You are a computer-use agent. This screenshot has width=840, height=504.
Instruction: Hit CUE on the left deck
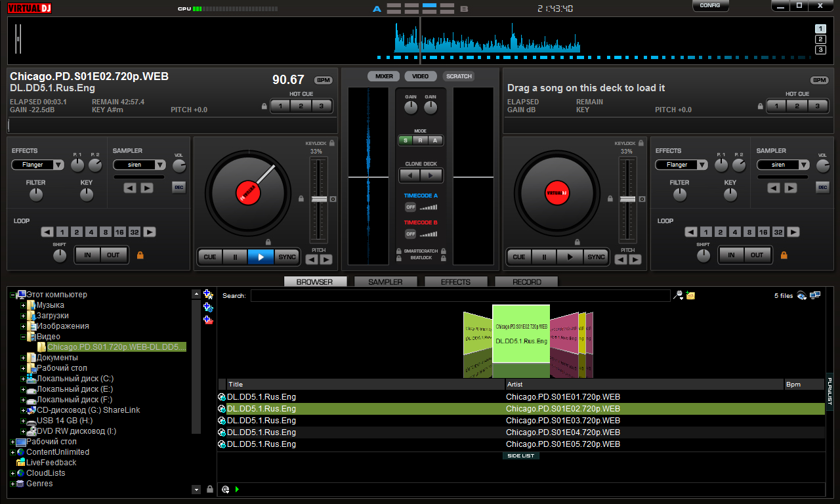point(210,257)
